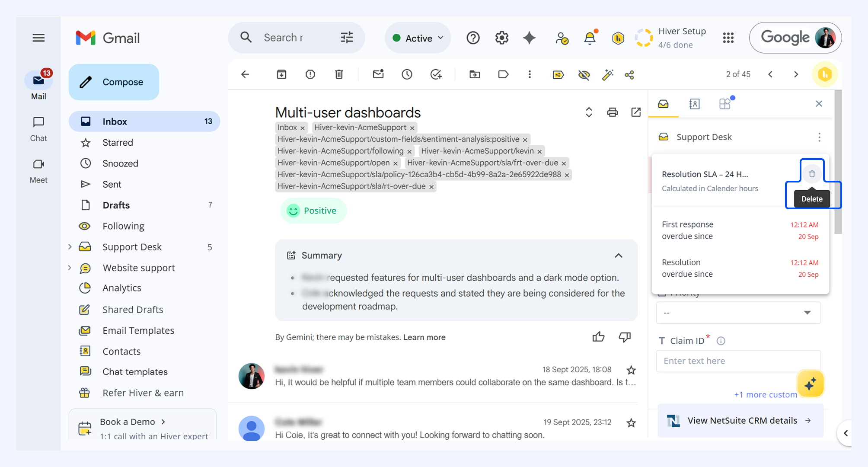Image resolution: width=868 pixels, height=467 pixels.
Task: Open the labels icon in toolbar
Action: [x=503, y=74]
